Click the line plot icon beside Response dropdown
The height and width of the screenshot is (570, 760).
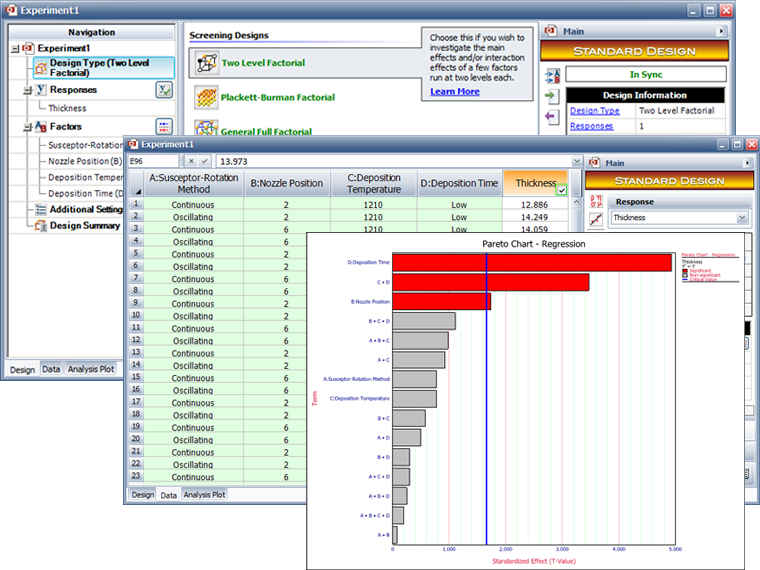[596, 218]
